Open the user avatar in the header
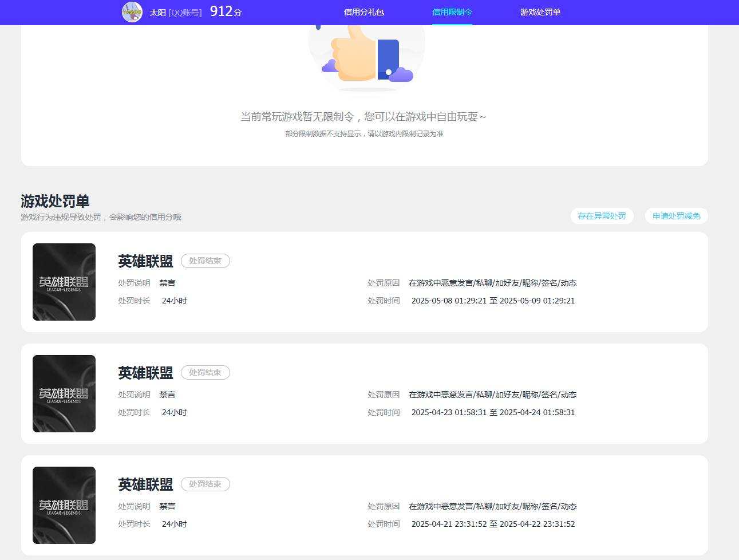This screenshot has height=560, width=739. click(132, 12)
